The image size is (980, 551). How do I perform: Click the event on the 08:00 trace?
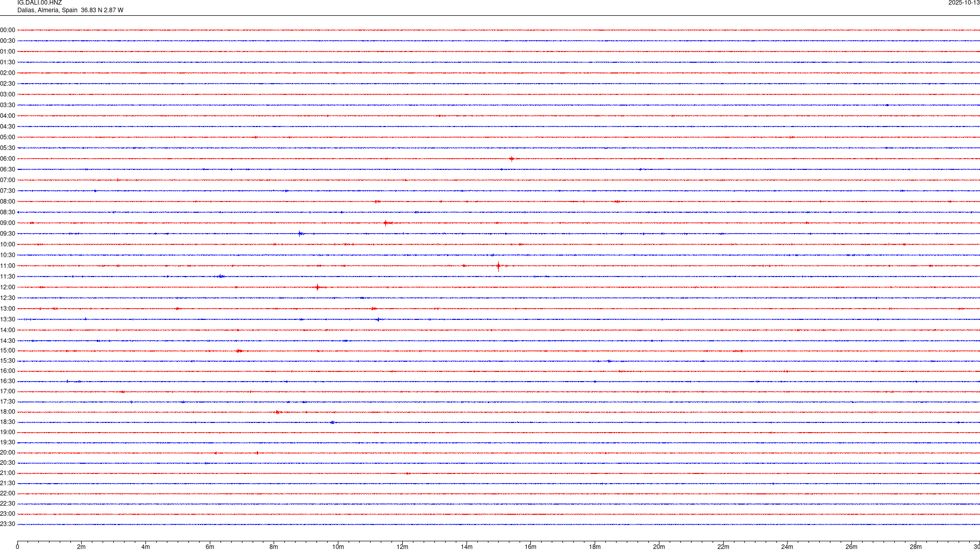377,202
